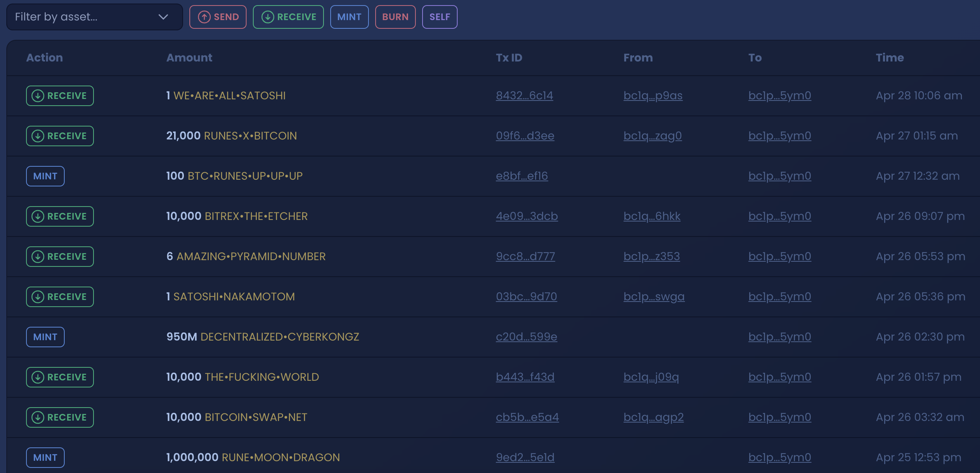
Task: Click RECEIVE badge in BITCOIN•SWAP•NET row
Action: coord(60,417)
